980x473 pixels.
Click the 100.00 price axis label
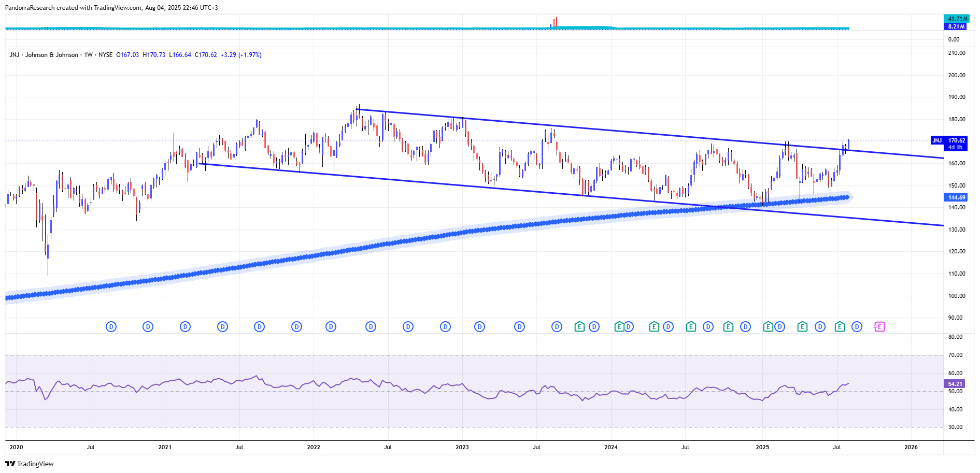pyautogui.click(x=957, y=296)
